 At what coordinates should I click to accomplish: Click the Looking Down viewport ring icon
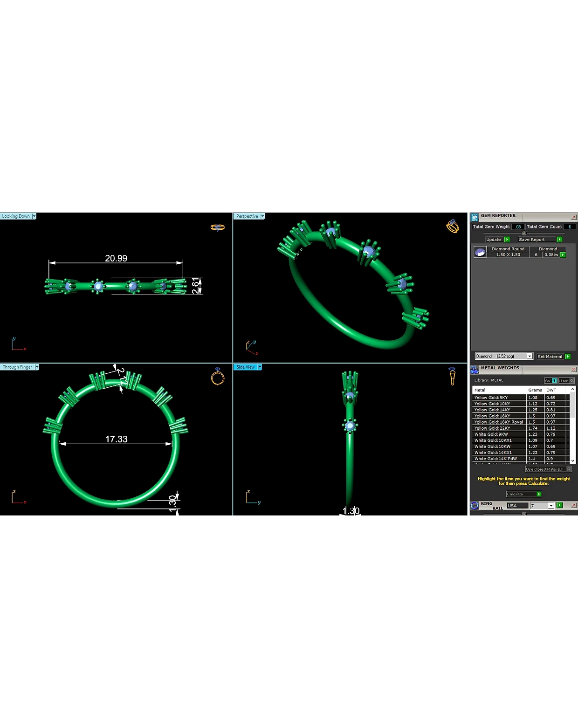218,227
